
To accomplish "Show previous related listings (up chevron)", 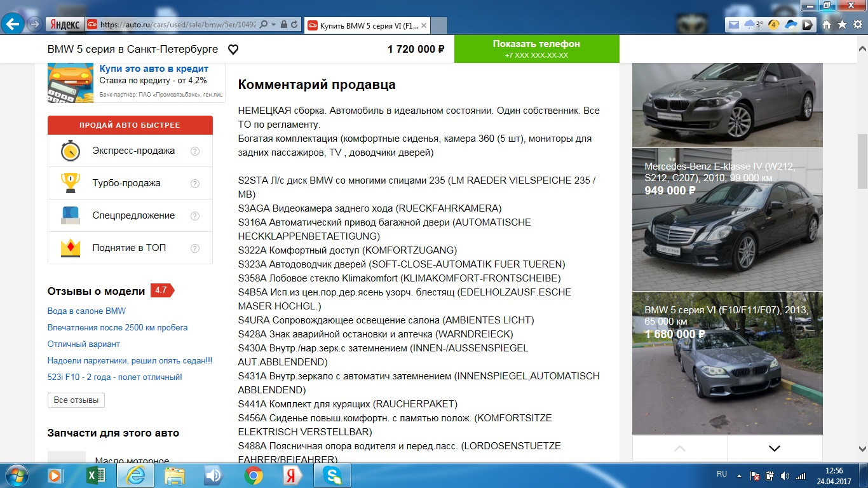I will coord(679,449).
